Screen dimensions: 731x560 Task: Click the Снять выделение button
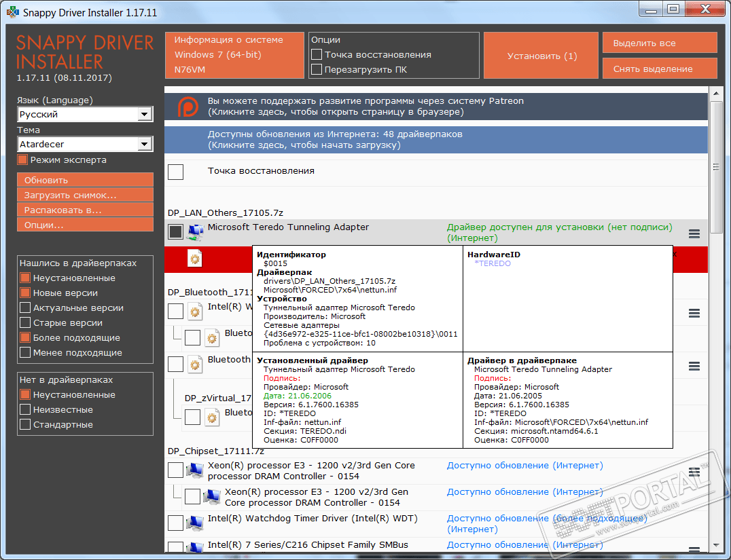(x=660, y=69)
